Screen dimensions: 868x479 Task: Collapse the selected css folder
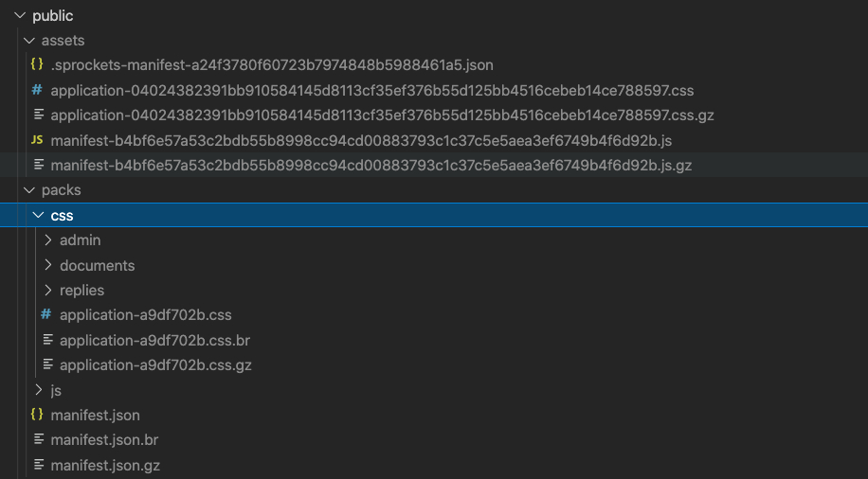click(38, 215)
